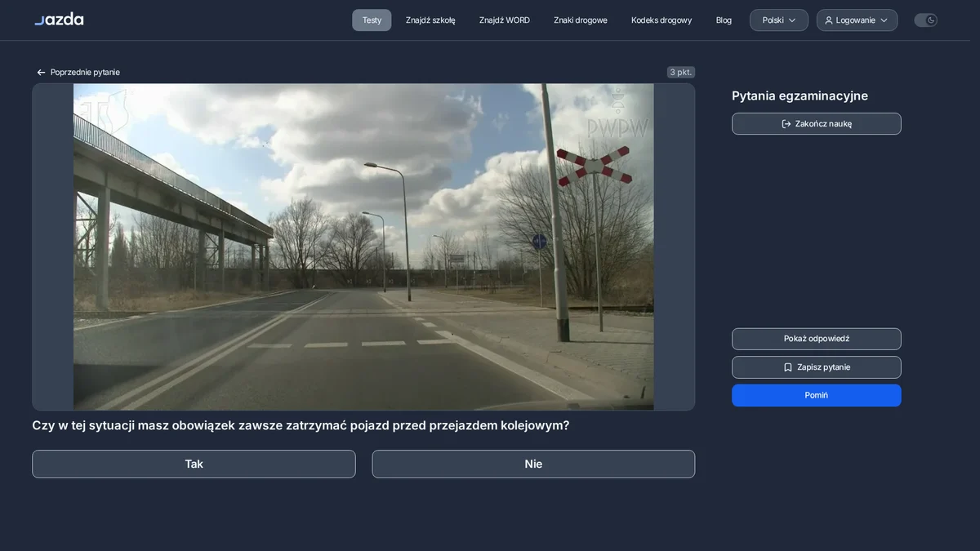This screenshot has height=551, width=980.
Task: Save question with Zapisz pytanie
Action: pyautogui.click(x=817, y=367)
